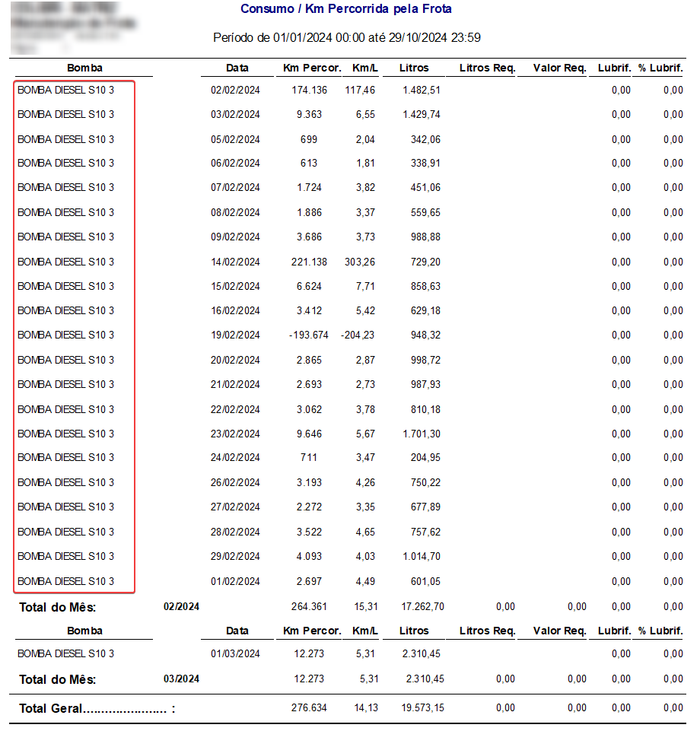Click Km/L value 7,71

tap(365, 286)
